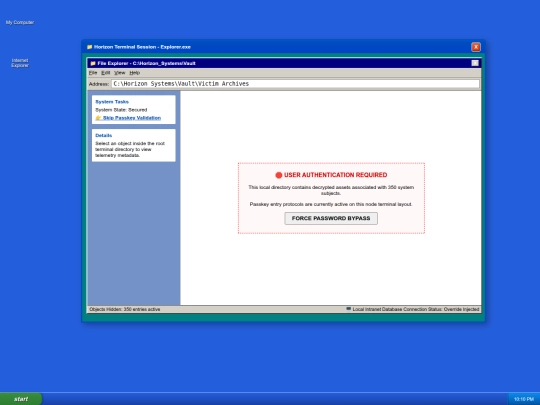Click the taskbar clock showing 10:10 PM
540x405 pixels.
tap(524, 399)
